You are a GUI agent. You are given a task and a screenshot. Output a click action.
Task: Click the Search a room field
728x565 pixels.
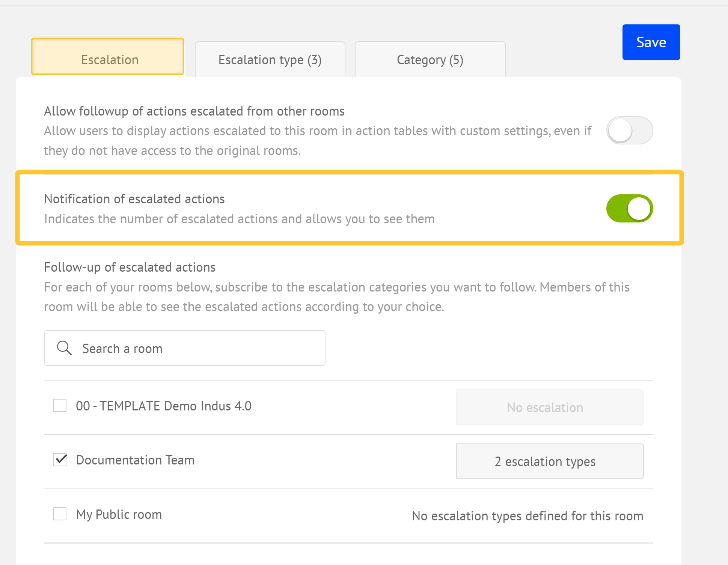[x=185, y=348]
